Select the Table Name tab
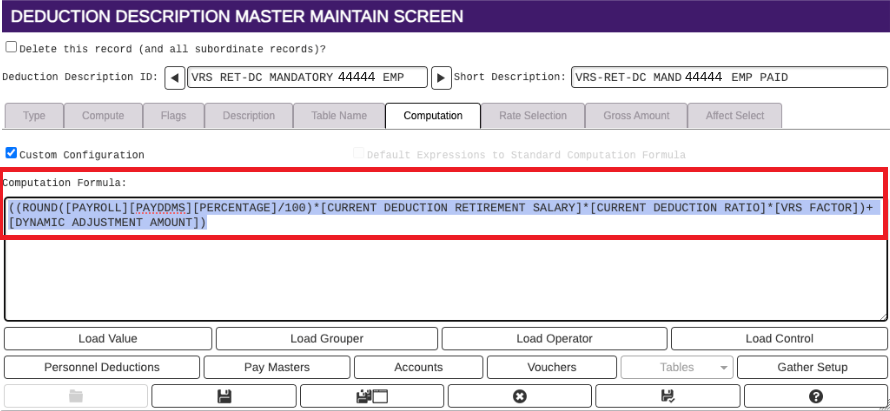 coord(339,116)
